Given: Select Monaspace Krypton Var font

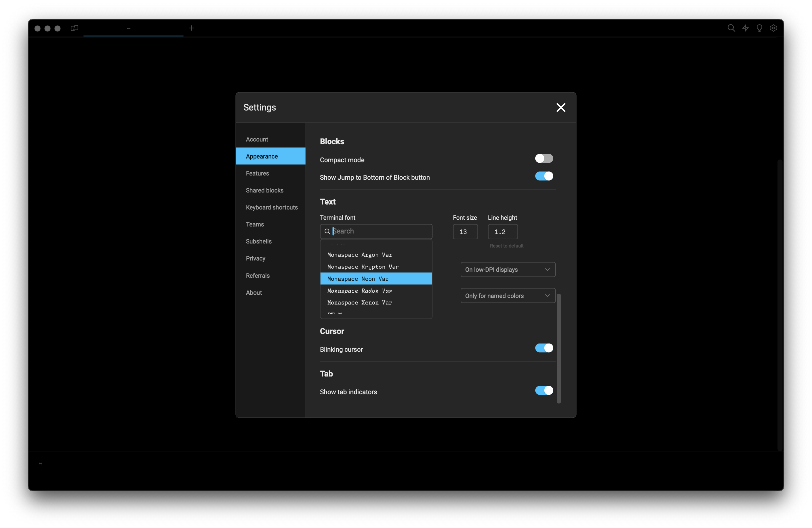Looking at the screenshot, I should coord(376,267).
